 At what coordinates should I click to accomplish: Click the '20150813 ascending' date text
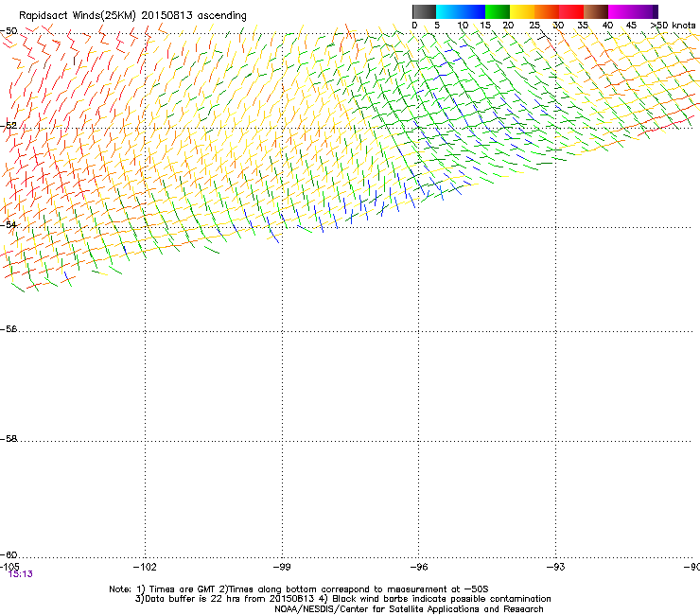click(x=194, y=16)
